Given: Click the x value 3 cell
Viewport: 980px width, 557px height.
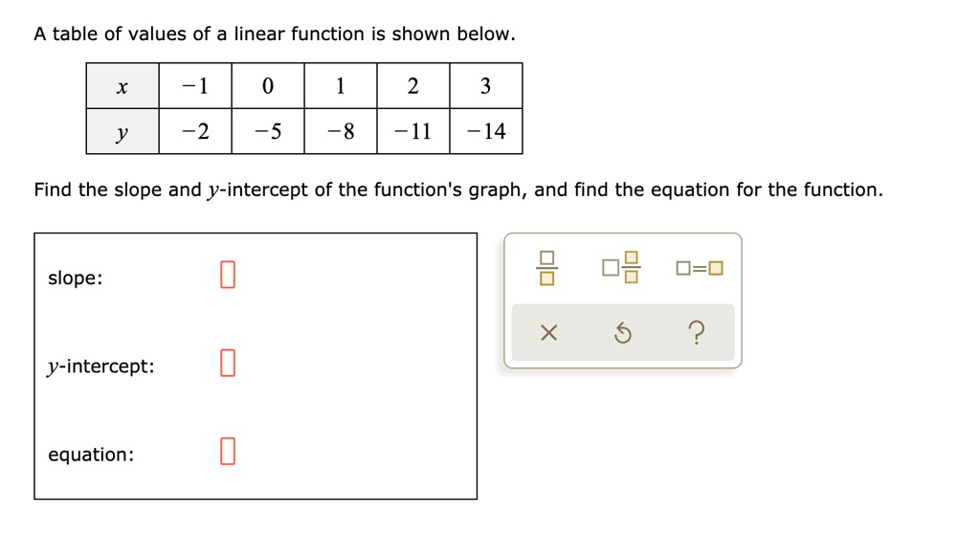Looking at the screenshot, I should (486, 85).
